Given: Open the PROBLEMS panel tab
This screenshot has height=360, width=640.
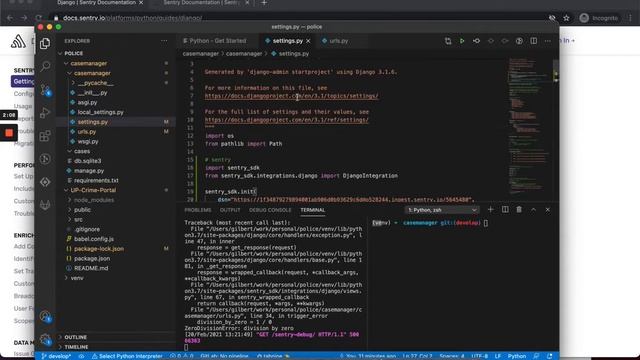Looking at the screenshot, I should click(198, 210).
